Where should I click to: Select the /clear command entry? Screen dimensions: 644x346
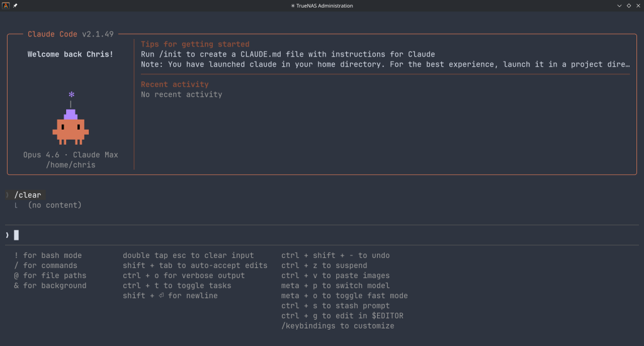28,195
